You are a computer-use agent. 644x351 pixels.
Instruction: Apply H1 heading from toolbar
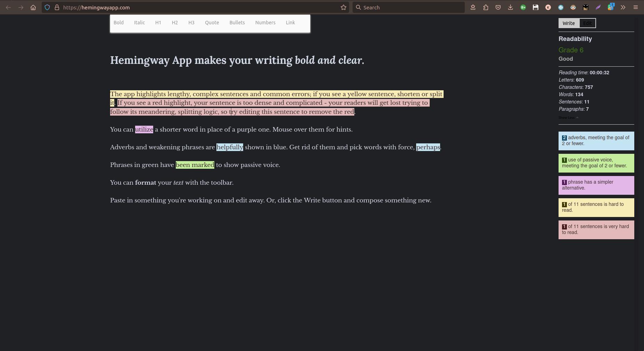click(x=158, y=23)
